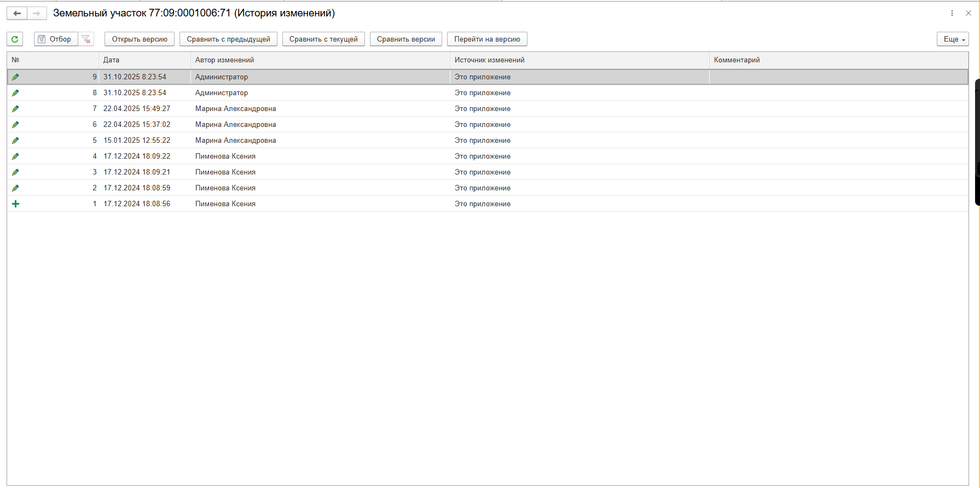
Task: Click Это приложение in version 5 row
Action: 483,141
